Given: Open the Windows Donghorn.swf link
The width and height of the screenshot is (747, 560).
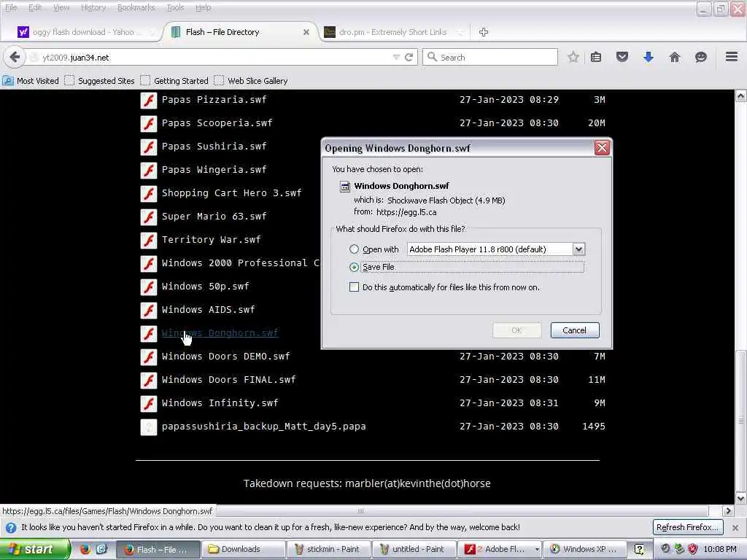Looking at the screenshot, I should pos(220,332).
